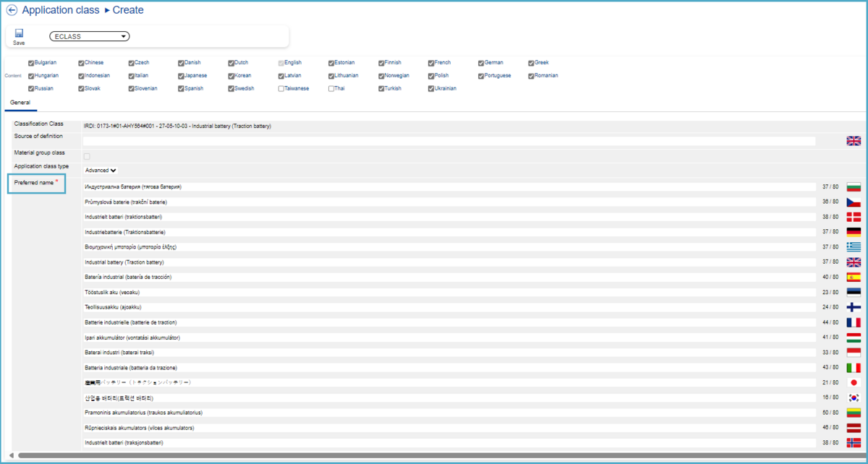Screen dimensions: 868x464
Task: Click the French flag icon
Action: 854,322
